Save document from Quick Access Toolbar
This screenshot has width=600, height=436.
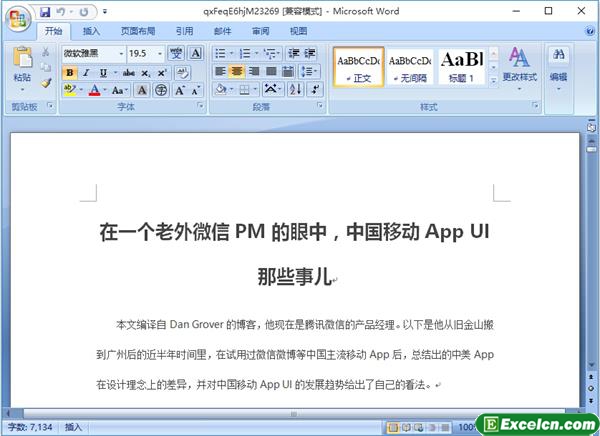click(x=45, y=11)
